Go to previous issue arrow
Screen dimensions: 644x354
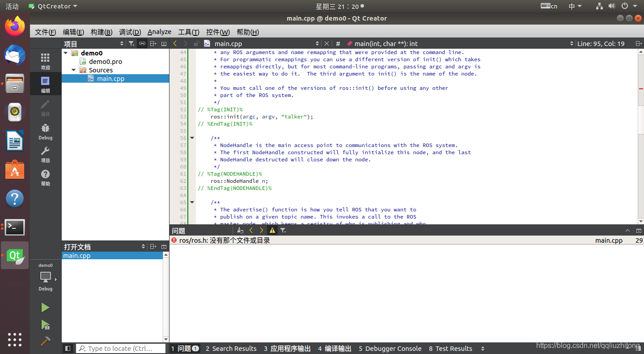point(251,230)
